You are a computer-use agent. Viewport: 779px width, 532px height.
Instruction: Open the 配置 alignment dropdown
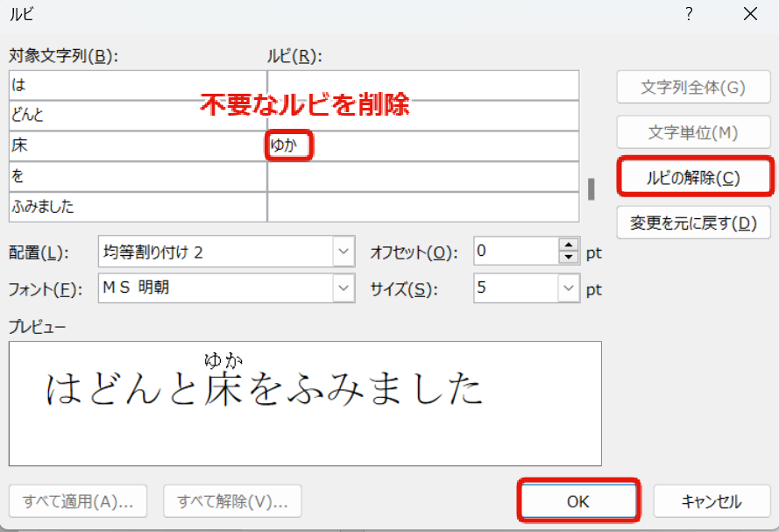click(343, 252)
